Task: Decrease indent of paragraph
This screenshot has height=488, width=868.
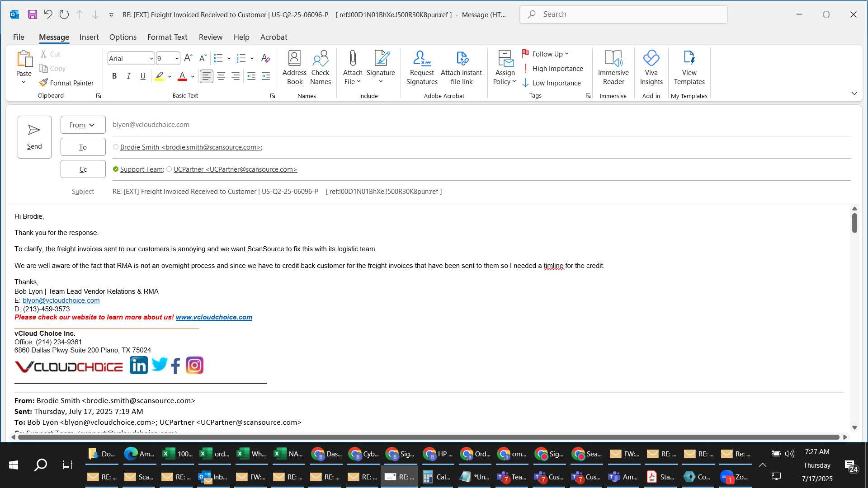Action: (x=251, y=76)
